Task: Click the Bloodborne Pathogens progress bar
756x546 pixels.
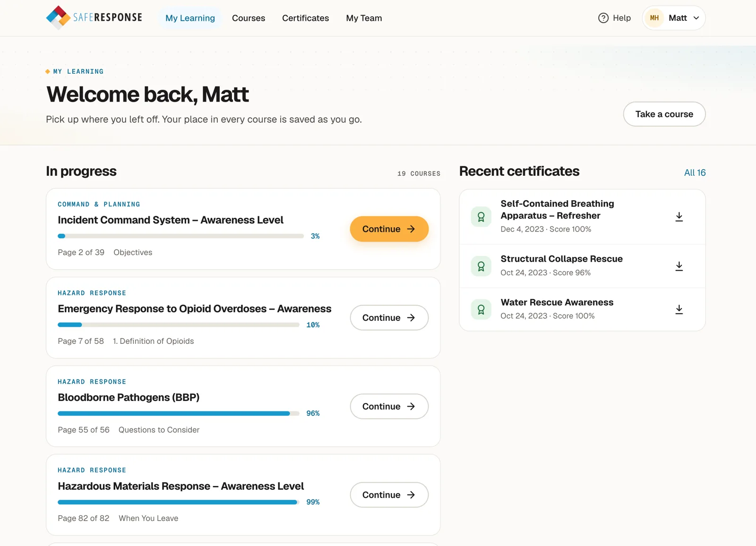Action: click(x=179, y=413)
